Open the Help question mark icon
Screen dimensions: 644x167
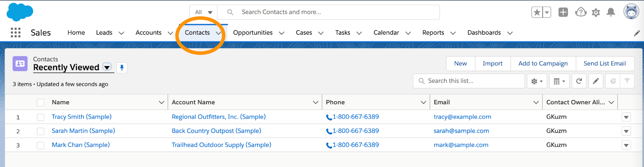(581, 13)
